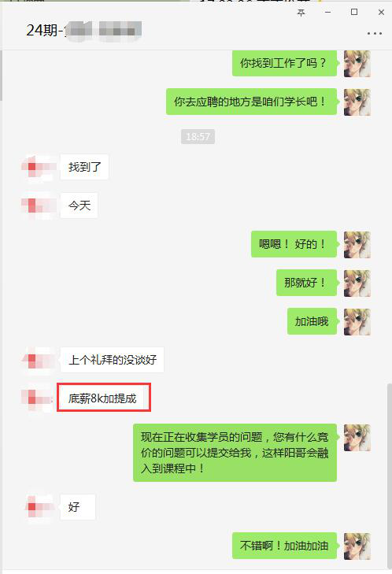Viewport: 392px width, 574px height.
Task: Click blurred avatar next to '今天' message
Action: tap(37, 206)
